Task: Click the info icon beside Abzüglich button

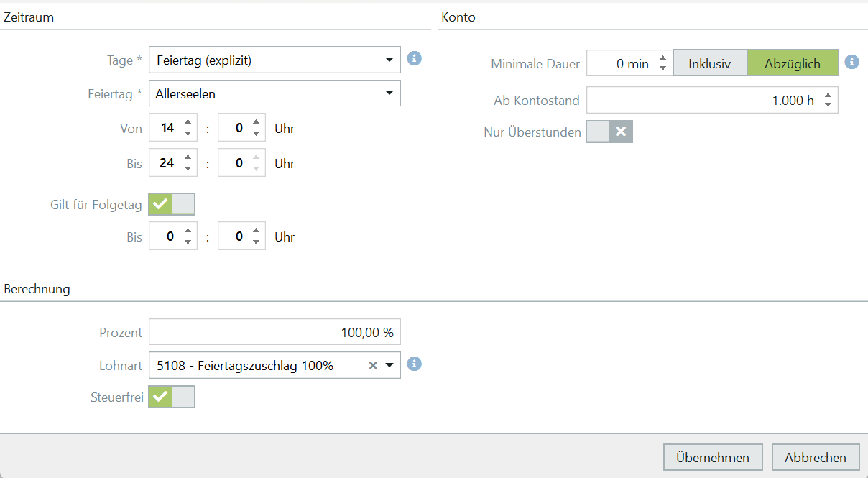Action: 852,62
